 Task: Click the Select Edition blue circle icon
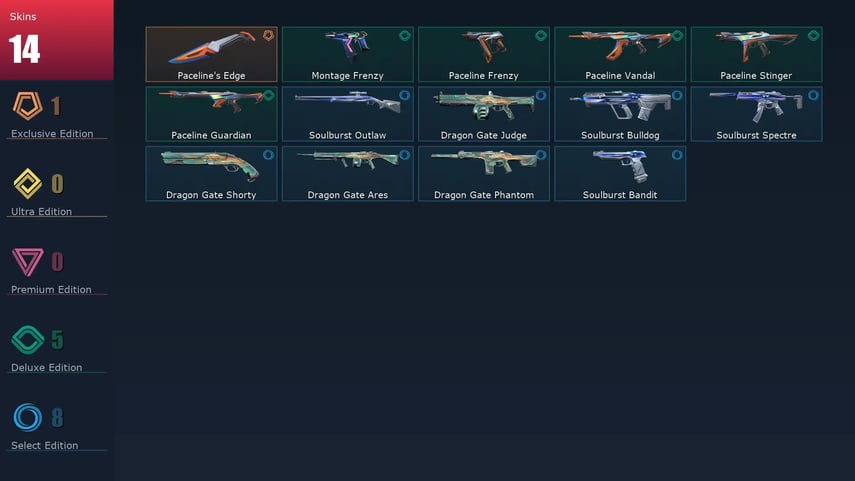(27, 418)
